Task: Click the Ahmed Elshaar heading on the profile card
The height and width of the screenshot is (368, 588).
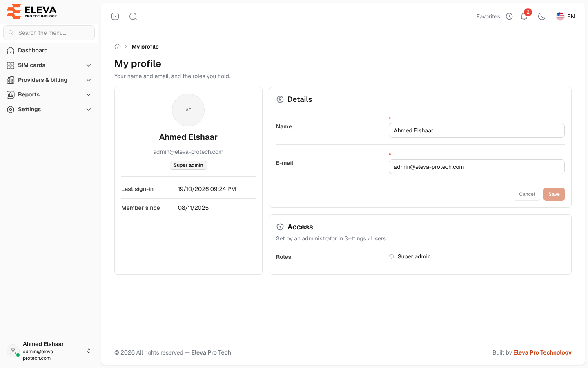Action: [188, 137]
